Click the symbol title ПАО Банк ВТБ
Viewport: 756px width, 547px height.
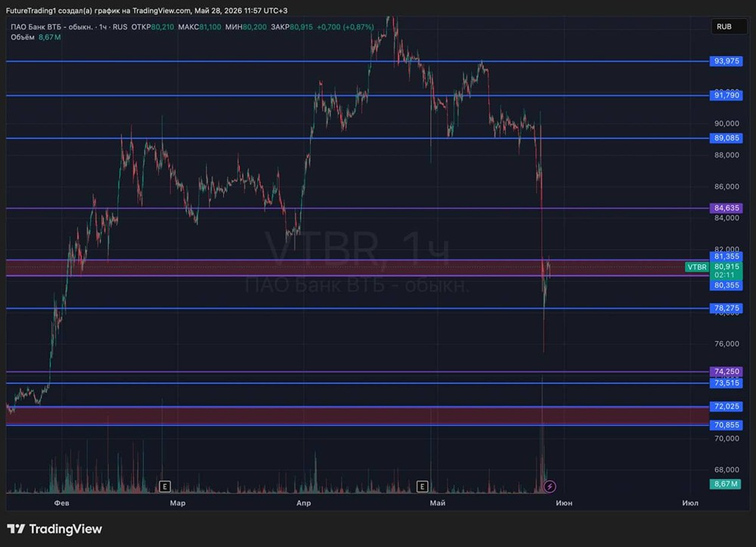[51, 27]
